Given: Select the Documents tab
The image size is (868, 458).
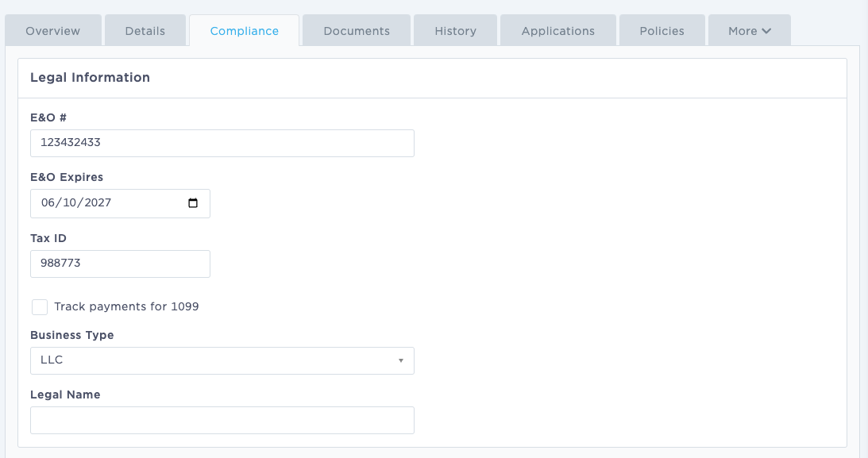Looking at the screenshot, I should point(356,30).
